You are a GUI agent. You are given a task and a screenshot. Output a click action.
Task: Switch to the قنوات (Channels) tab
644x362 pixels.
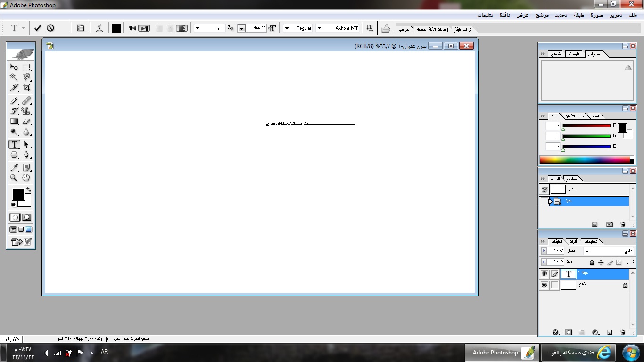572,241
